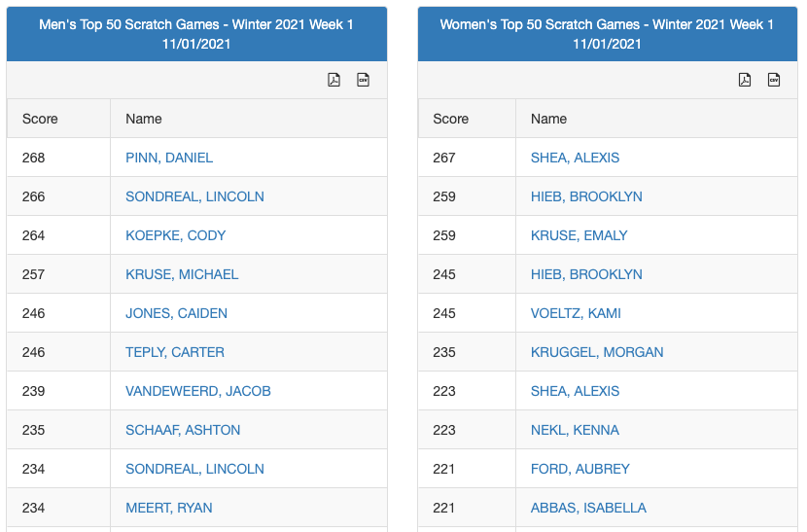Open KRUGGEL, MORGAN profile
The height and width of the screenshot is (532, 807).
pos(597,352)
